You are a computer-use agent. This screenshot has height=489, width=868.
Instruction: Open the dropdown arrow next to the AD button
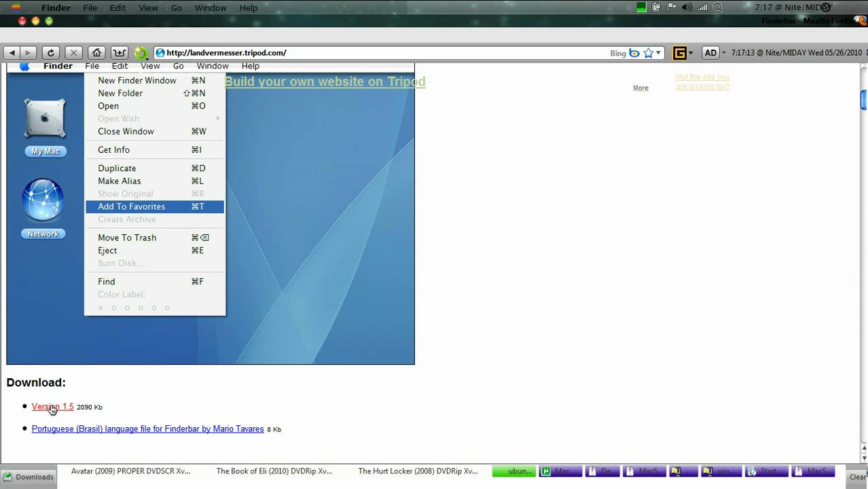(723, 52)
